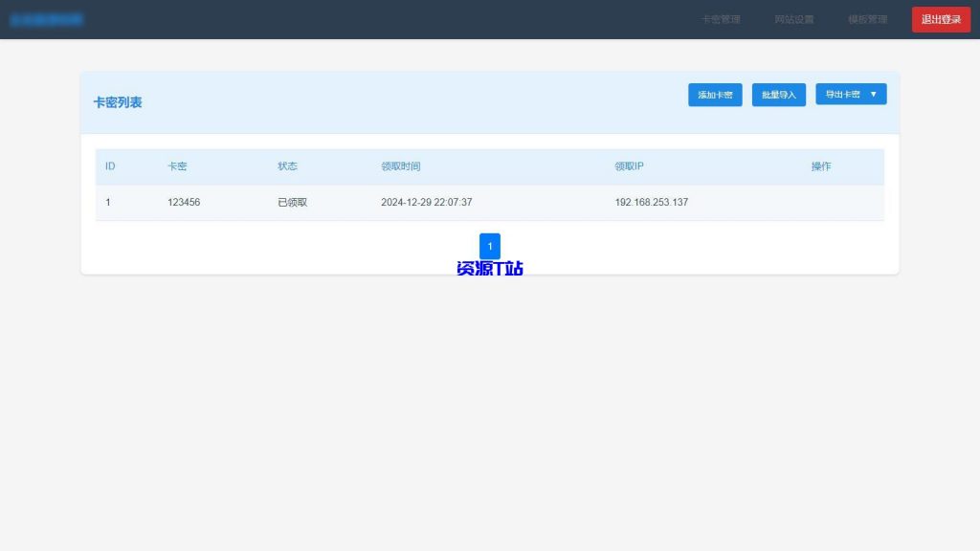Select page 1 in pagination
Image resolution: width=980 pixels, height=551 pixels.
pyautogui.click(x=489, y=246)
